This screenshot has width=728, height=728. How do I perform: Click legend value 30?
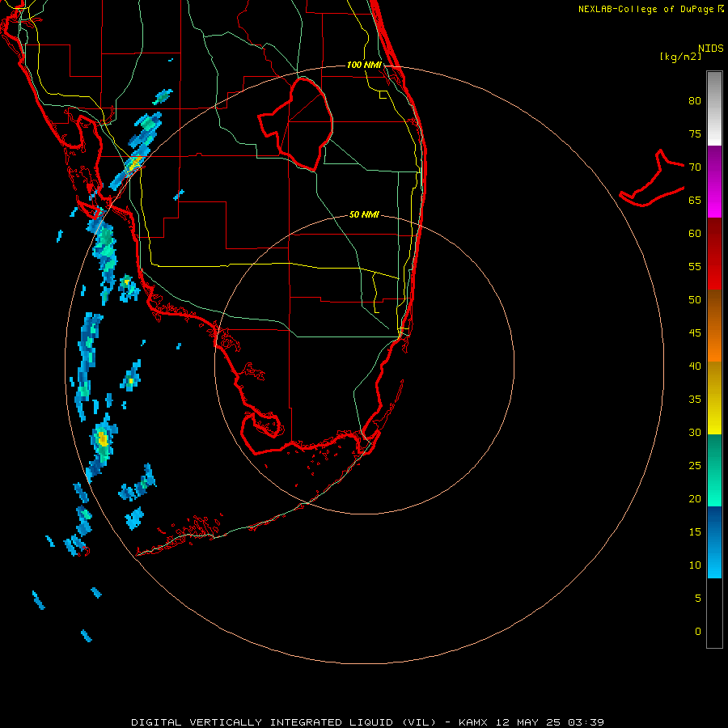coord(695,433)
